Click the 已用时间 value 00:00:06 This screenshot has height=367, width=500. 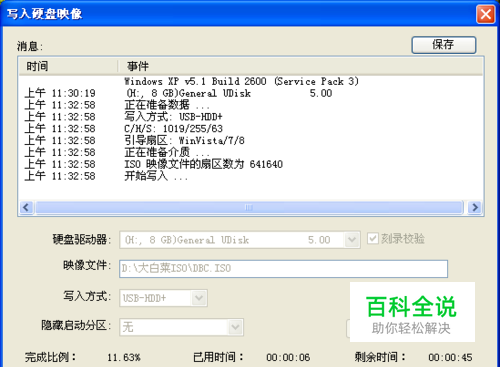tap(288, 358)
